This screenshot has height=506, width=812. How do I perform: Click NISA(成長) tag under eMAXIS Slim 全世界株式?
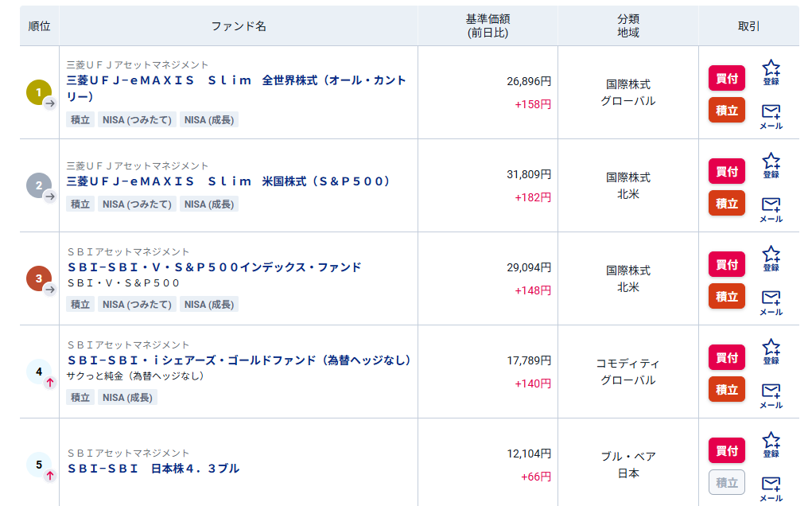point(209,120)
